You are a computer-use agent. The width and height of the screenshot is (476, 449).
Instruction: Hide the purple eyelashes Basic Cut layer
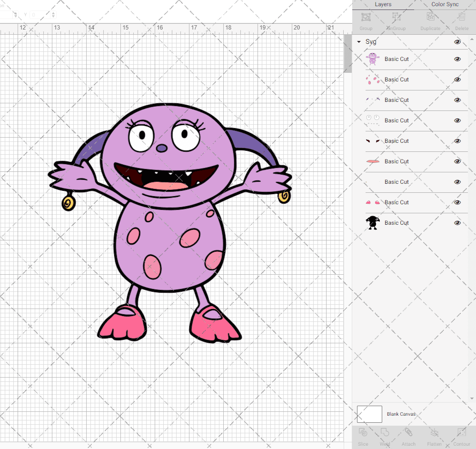pyautogui.click(x=457, y=100)
